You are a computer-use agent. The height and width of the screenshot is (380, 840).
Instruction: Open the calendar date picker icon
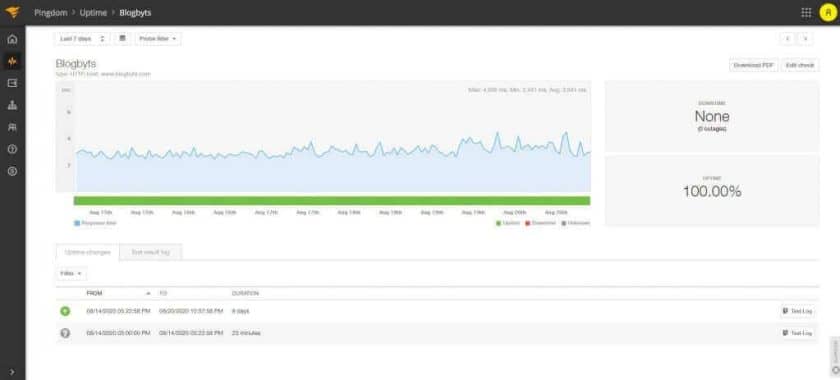122,39
